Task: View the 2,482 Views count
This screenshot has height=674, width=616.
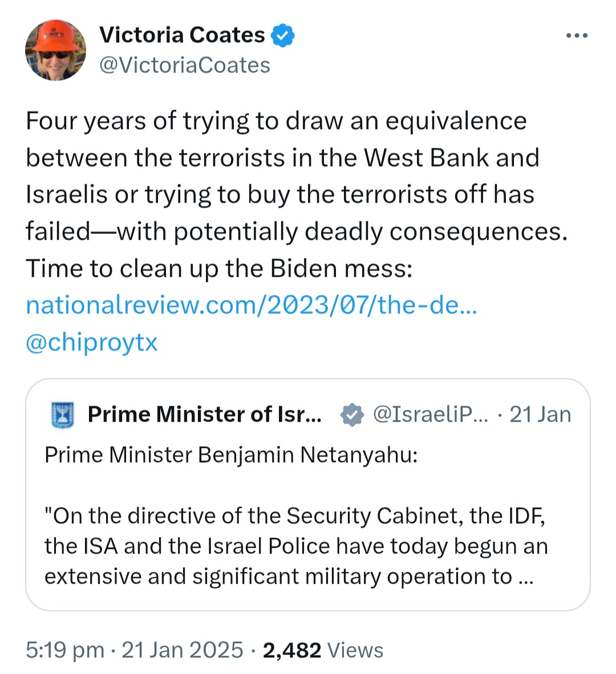Action: click(323, 650)
